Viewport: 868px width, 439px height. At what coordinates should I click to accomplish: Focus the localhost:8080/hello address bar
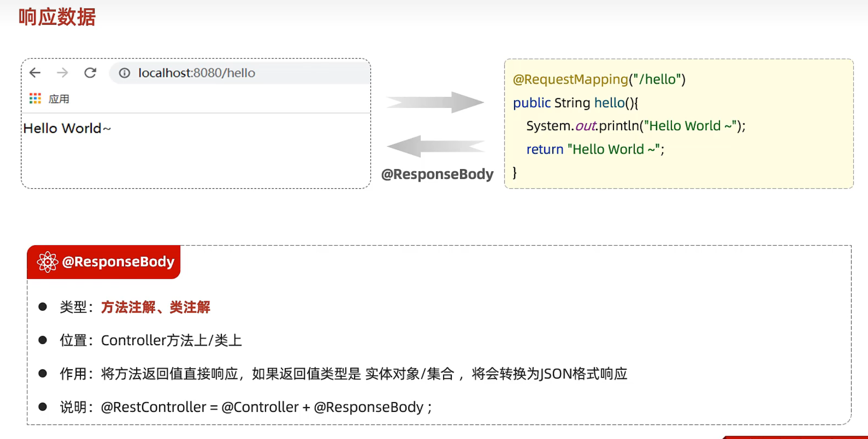(197, 73)
